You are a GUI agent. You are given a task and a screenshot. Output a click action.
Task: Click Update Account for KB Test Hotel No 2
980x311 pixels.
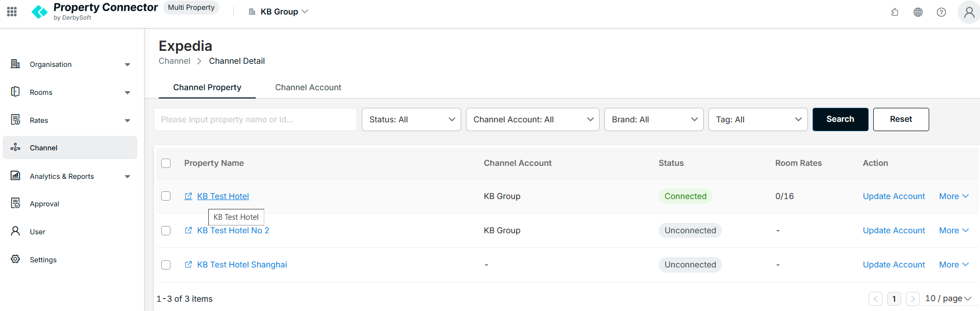click(x=893, y=230)
